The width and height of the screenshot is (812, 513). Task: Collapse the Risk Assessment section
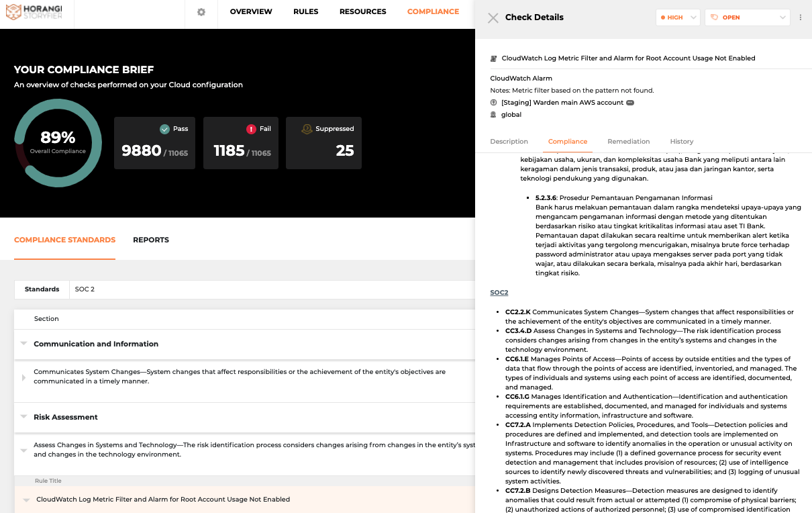click(x=23, y=417)
